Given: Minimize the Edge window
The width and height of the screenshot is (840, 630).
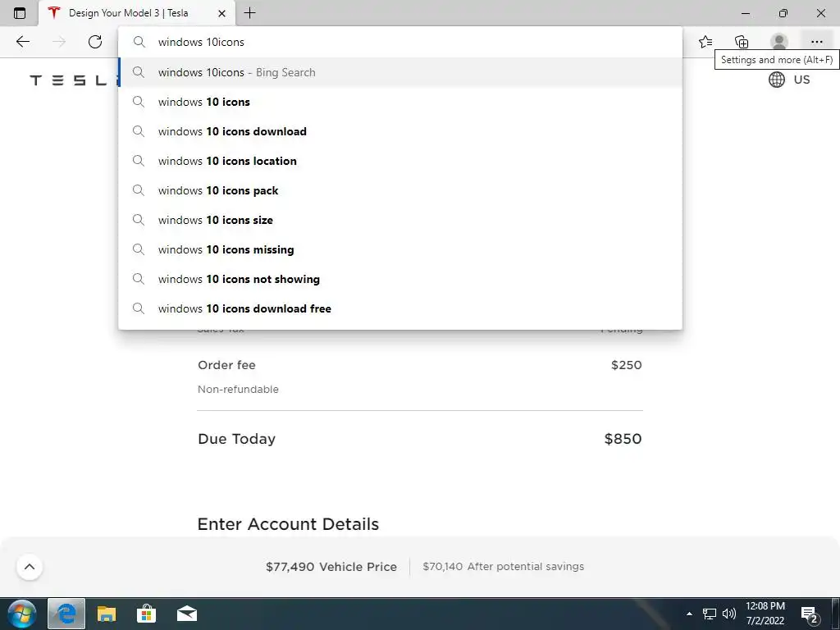Looking at the screenshot, I should point(745,13).
